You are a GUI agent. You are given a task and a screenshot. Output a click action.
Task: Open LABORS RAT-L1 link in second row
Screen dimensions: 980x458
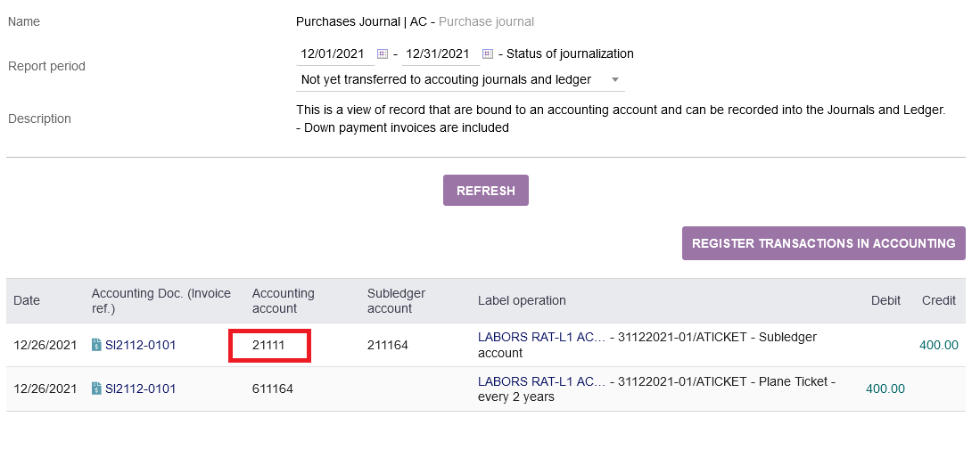542,381
